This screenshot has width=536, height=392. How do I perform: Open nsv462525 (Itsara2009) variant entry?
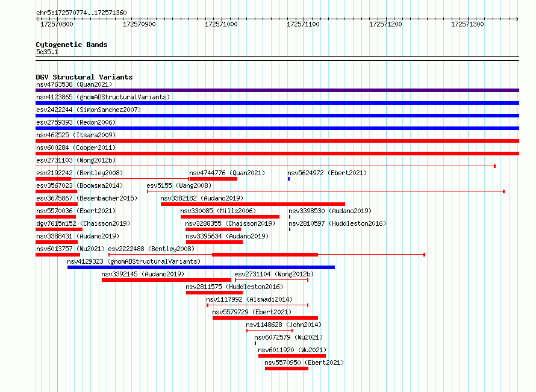pos(76,135)
